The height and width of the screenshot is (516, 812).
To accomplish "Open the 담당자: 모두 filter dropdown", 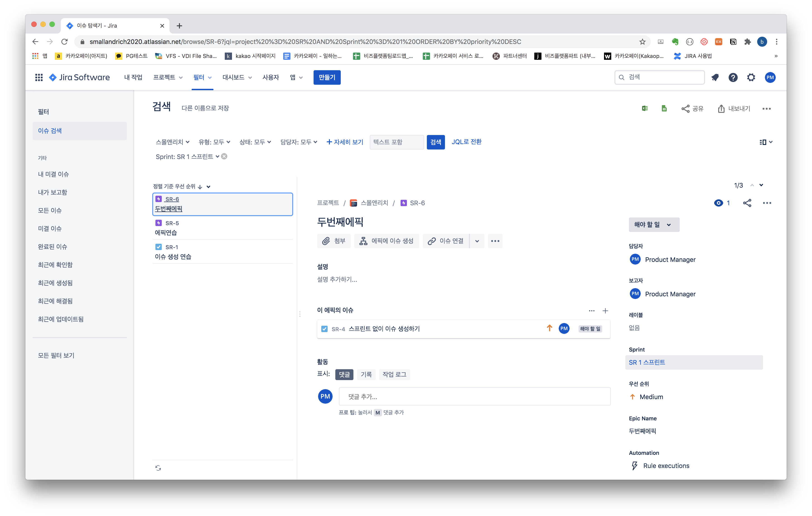I will pos(299,142).
